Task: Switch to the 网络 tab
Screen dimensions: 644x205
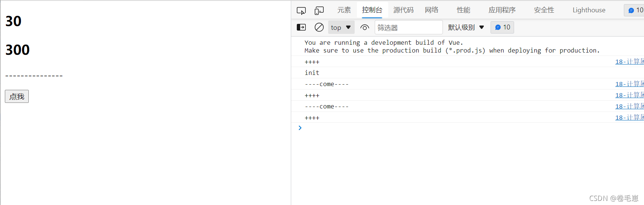Action: [x=432, y=10]
